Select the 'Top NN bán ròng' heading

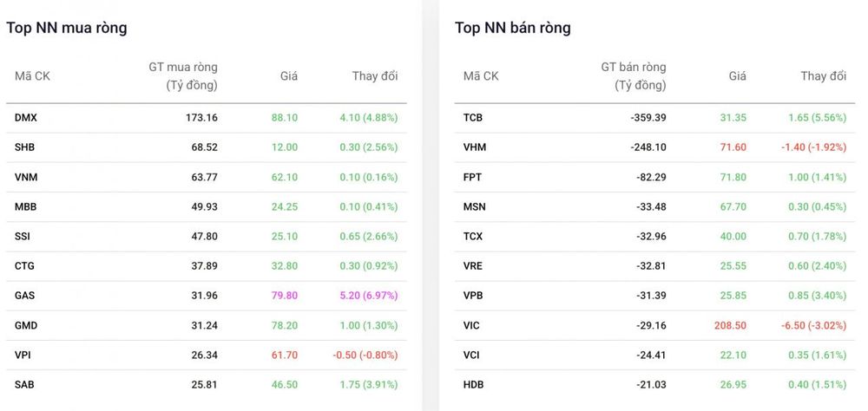[513, 28]
